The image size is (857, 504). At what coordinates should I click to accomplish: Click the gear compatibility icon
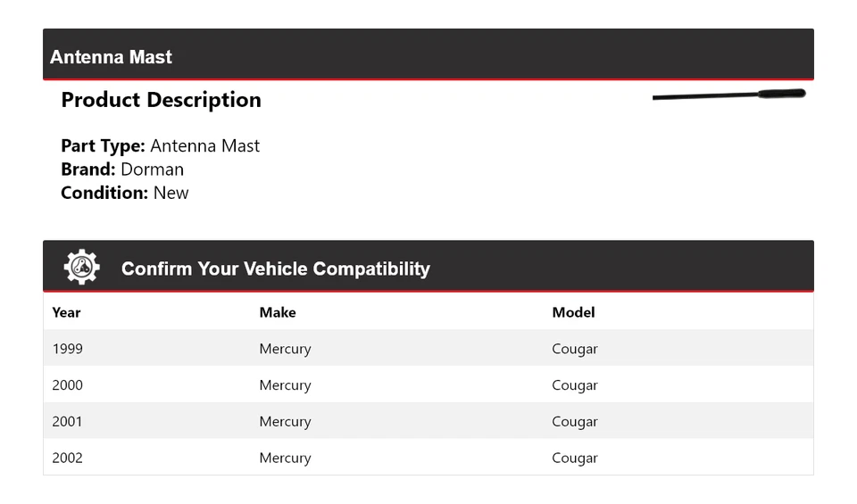(x=81, y=268)
